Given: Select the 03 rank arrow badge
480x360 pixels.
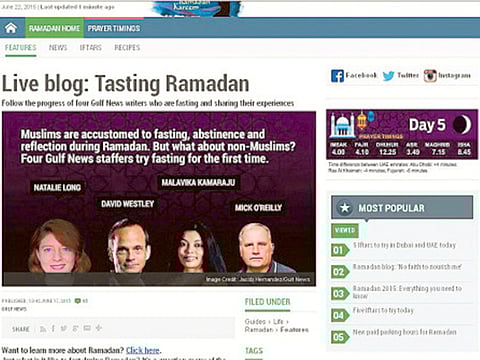Looking at the screenshot, I should [x=339, y=293].
